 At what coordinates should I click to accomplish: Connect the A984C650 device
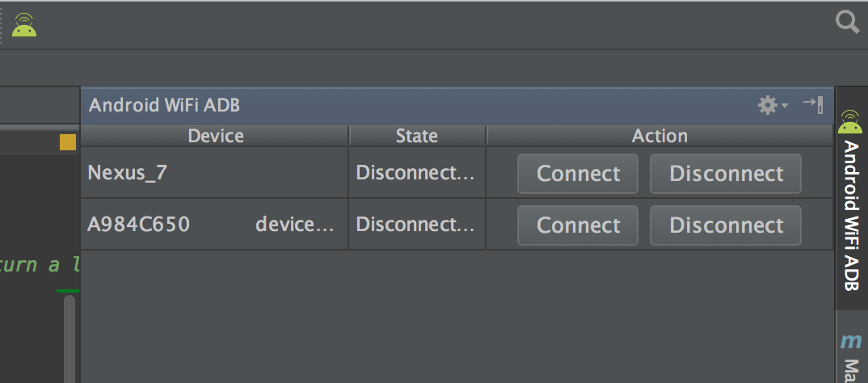pyautogui.click(x=578, y=225)
